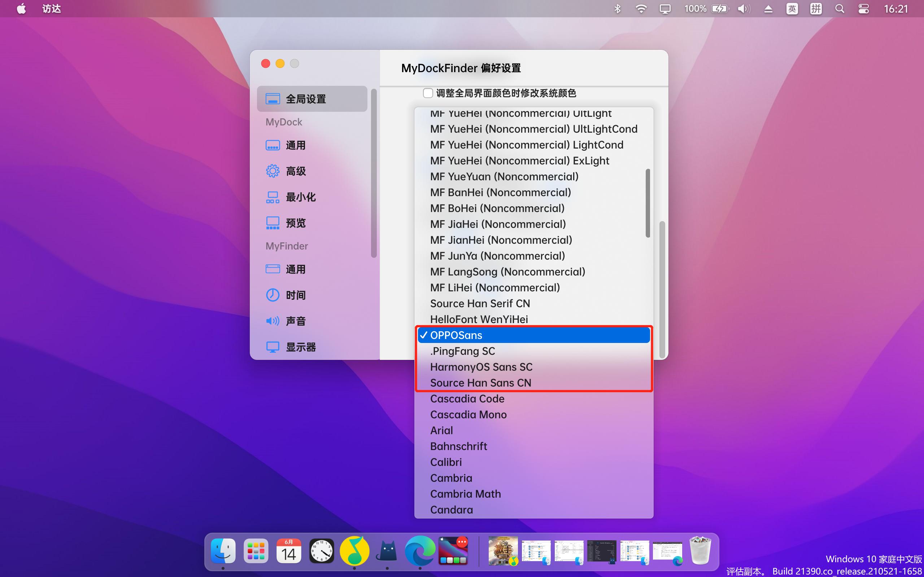Open the 高级 advanced settings
The image size is (924, 577).
pos(296,171)
